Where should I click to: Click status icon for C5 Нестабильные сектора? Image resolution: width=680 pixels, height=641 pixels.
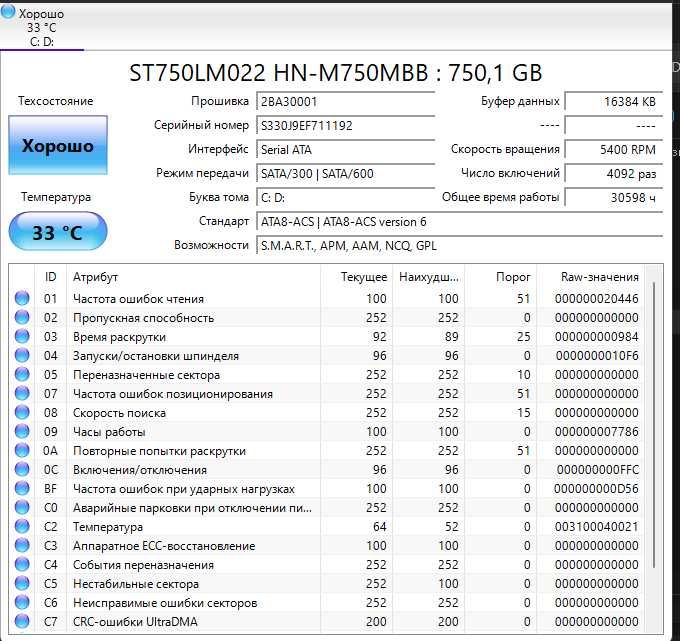[x=22, y=584]
